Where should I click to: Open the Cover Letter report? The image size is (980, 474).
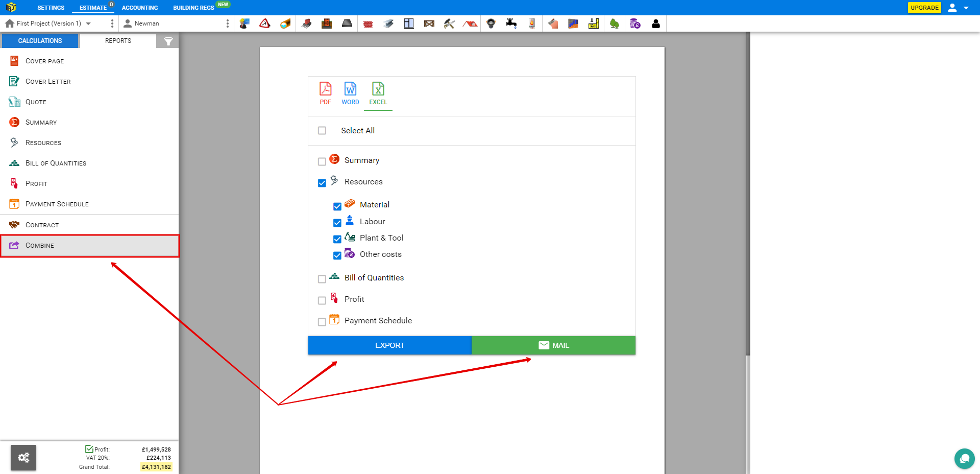coord(89,81)
